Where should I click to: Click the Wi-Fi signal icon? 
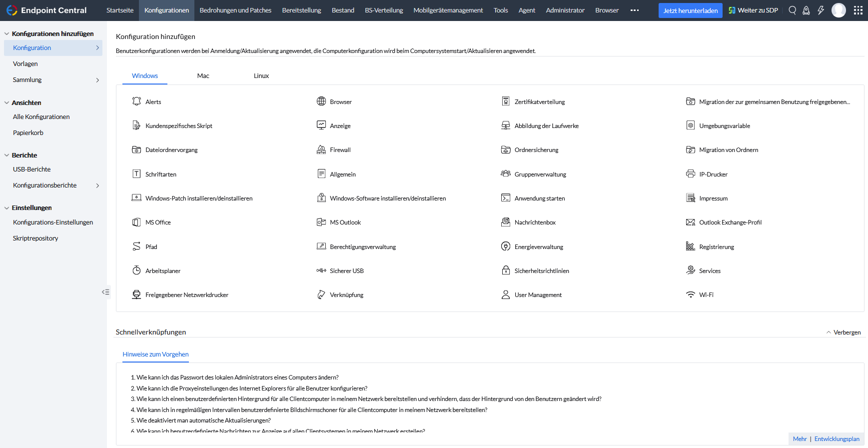click(691, 294)
